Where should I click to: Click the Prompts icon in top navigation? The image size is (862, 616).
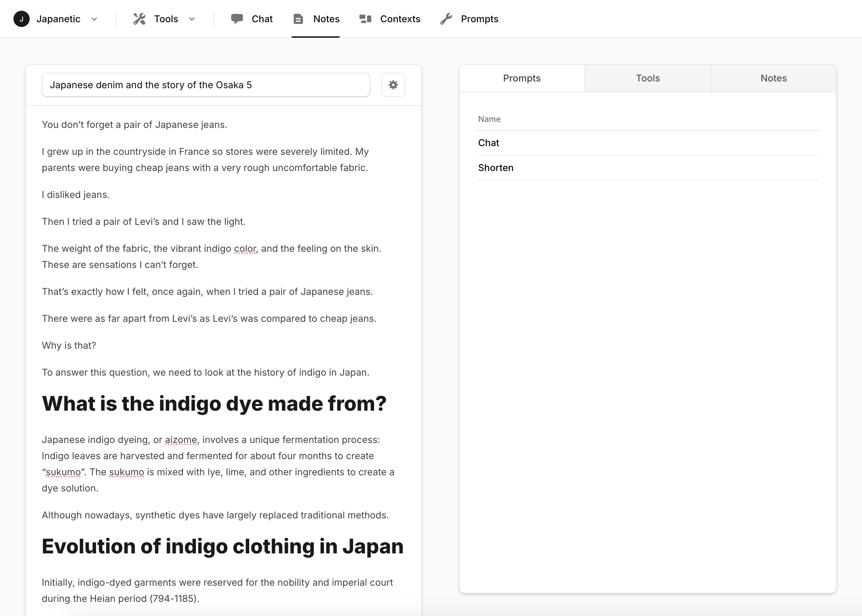(447, 19)
